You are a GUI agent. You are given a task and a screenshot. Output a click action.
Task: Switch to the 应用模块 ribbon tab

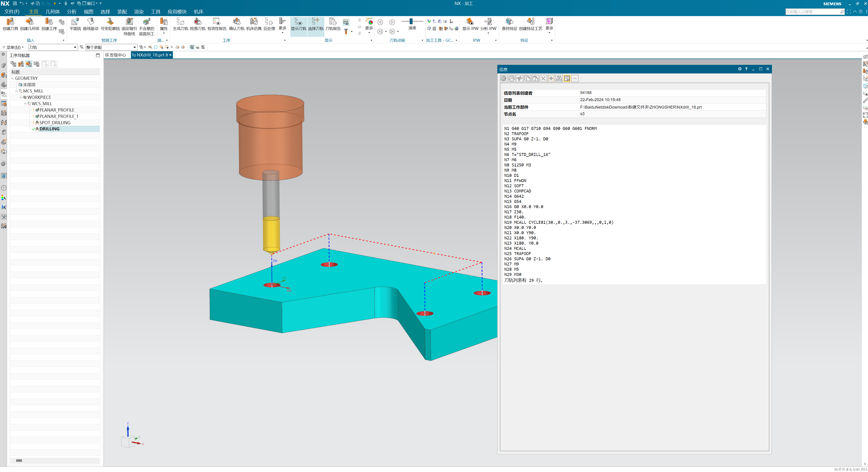click(x=177, y=12)
